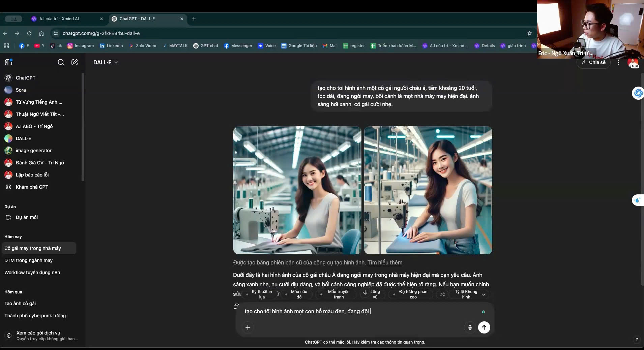Start a new chat with compose icon
Screen dimensions: 644x350
(75, 62)
